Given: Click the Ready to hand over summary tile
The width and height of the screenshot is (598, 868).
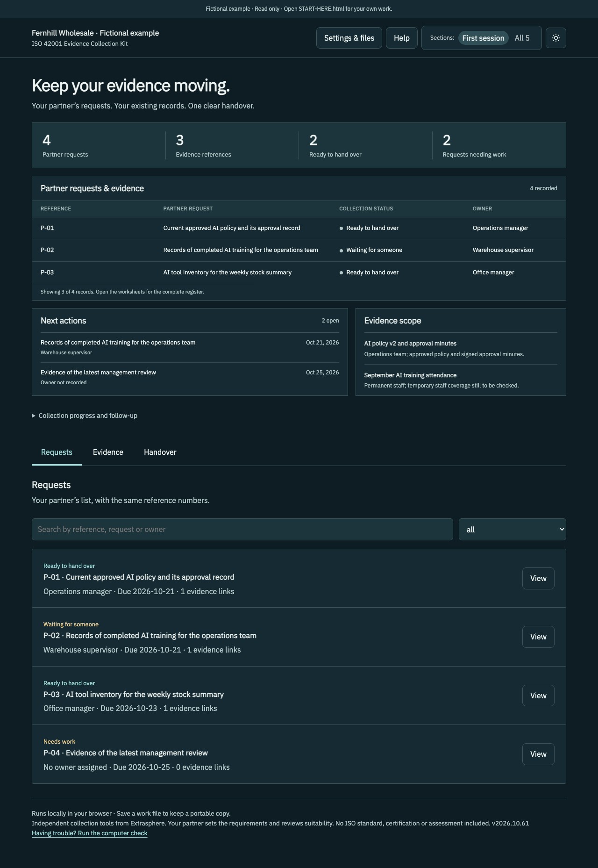Looking at the screenshot, I should 365,145.
